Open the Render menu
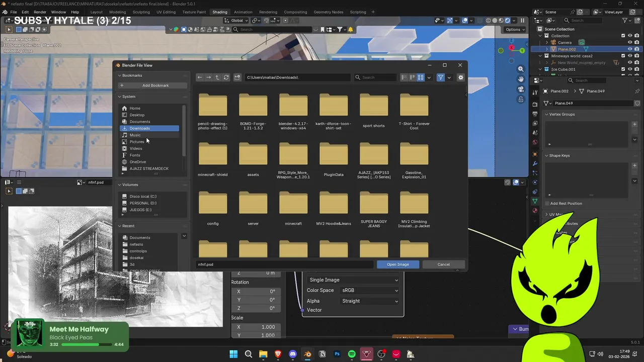The width and height of the screenshot is (644, 362). (x=40, y=12)
